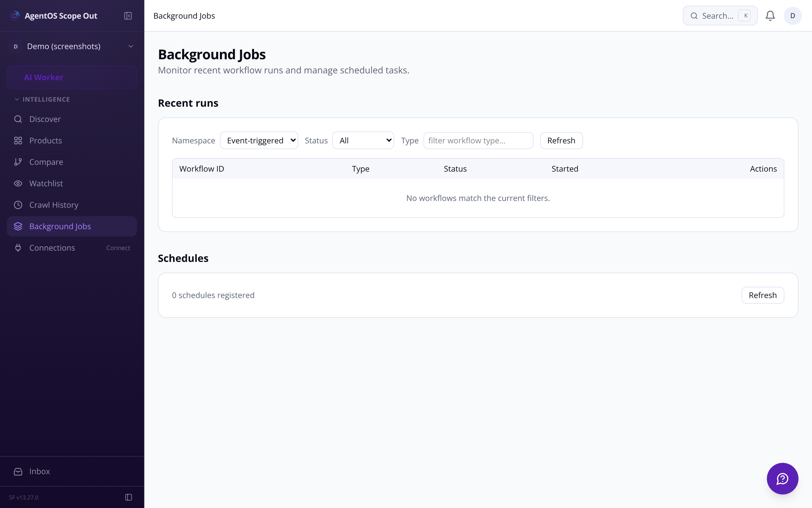This screenshot has height=508, width=812.
Task: Click the Actions column header
Action: tap(763, 169)
